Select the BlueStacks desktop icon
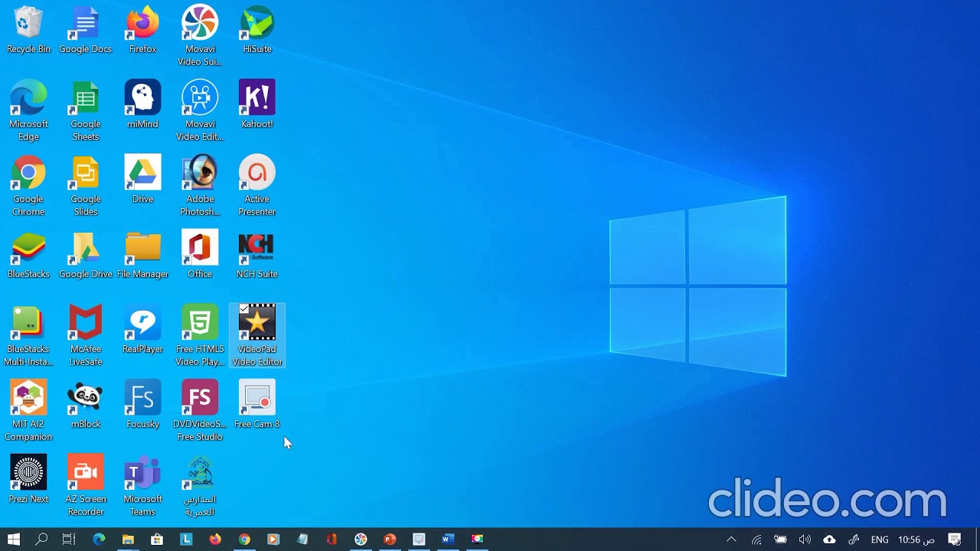980x551 pixels. coord(28,255)
